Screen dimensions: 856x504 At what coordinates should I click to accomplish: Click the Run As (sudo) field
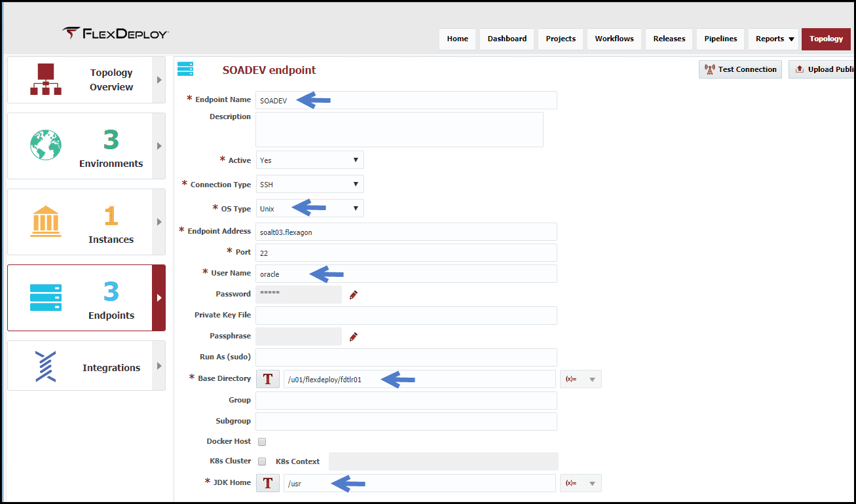406,357
